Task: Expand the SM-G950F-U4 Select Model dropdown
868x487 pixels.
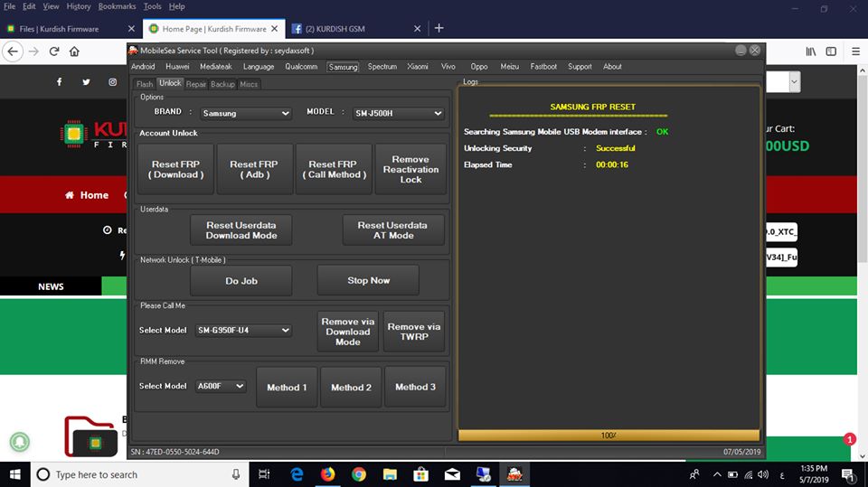Action: (243, 330)
